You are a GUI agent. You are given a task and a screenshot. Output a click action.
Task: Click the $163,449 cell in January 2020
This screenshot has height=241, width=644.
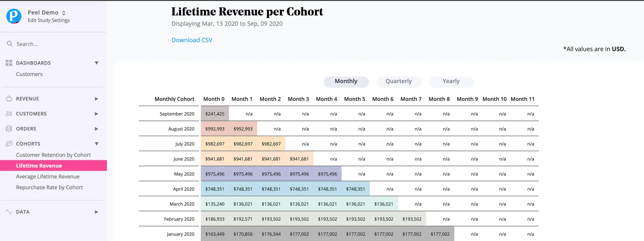[215, 234]
